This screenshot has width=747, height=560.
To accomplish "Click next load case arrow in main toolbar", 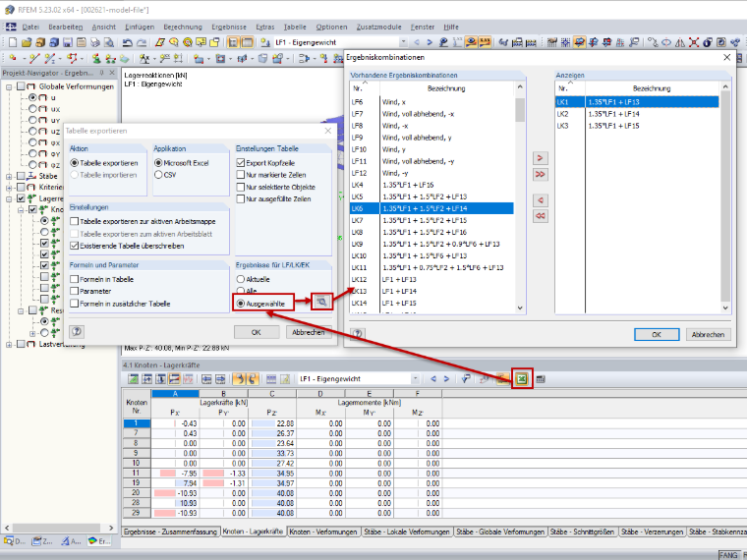I will coord(430,42).
